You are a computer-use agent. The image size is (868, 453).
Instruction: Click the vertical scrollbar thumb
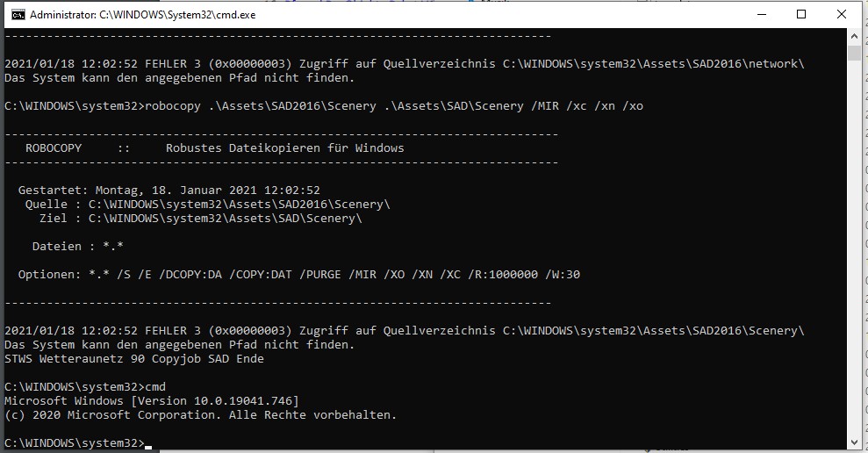(854, 54)
